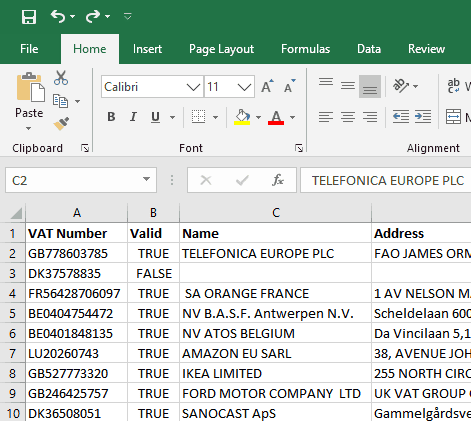
Task: Open Orientation options dropdown arrow
Action: point(415,86)
